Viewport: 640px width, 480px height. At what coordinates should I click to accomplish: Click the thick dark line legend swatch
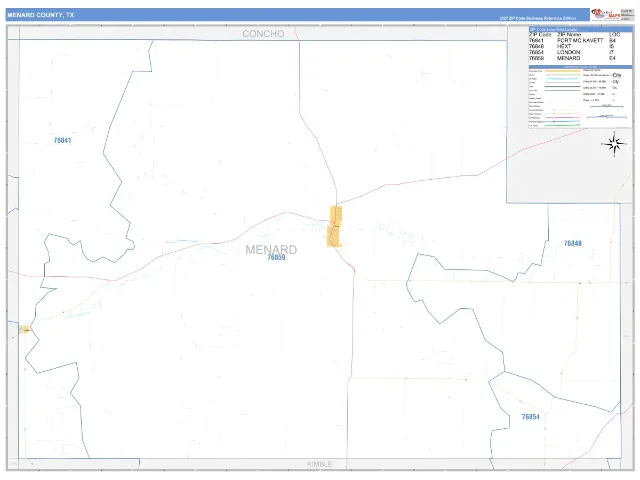[562, 87]
